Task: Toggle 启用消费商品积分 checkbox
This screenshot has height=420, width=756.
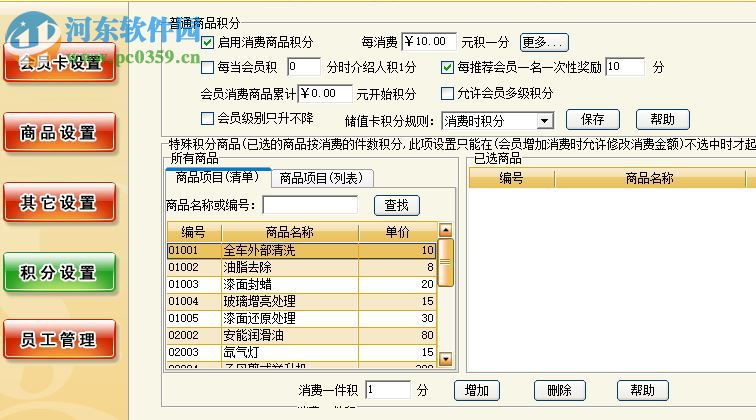Action: 207,42
